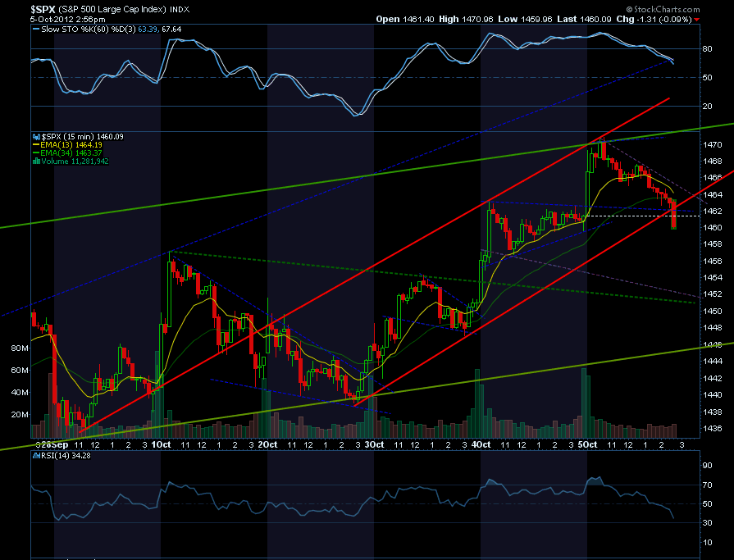734x560 pixels.
Task: Click the 1458 price axis label
Action: (x=713, y=244)
